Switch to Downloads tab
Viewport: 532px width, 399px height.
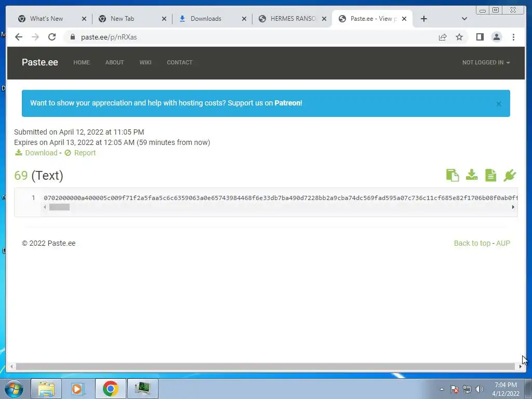(x=206, y=19)
